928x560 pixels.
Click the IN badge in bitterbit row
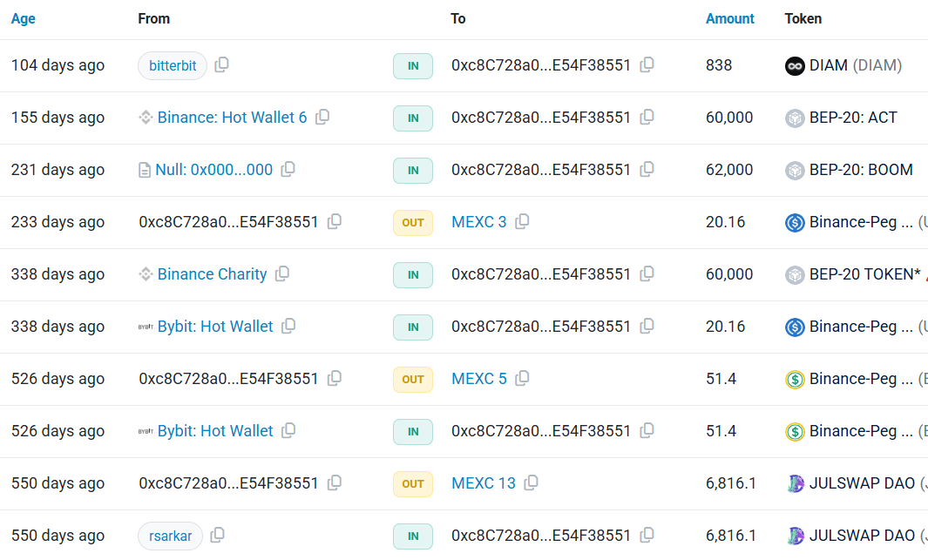point(412,65)
